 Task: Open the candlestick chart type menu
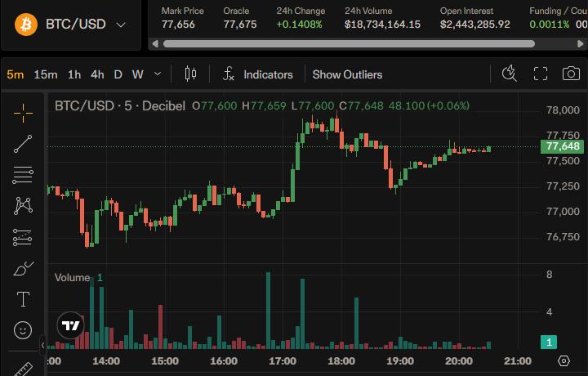click(x=190, y=74)
